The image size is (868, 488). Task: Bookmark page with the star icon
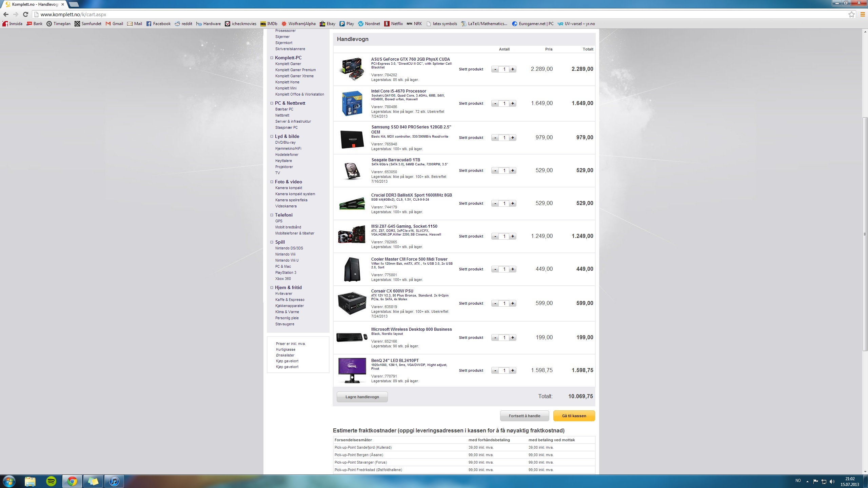851,15
